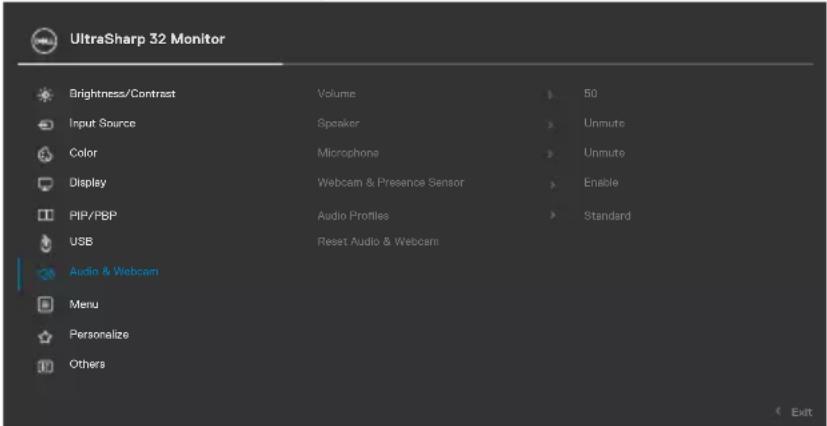Click the Speaker Unmute value
This screenshot has height=426, width=827.
tap(604, 123)
